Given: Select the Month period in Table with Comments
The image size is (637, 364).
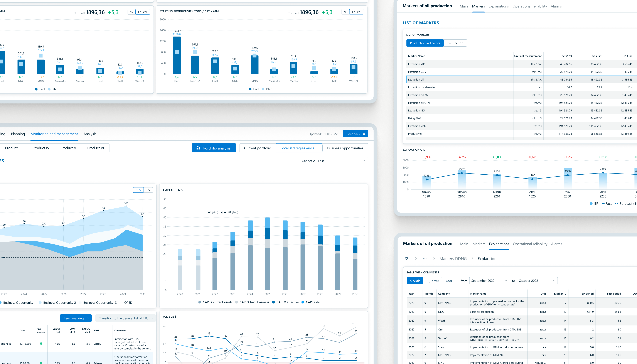Looking at the screenshot, I should [x=415, y=281].
